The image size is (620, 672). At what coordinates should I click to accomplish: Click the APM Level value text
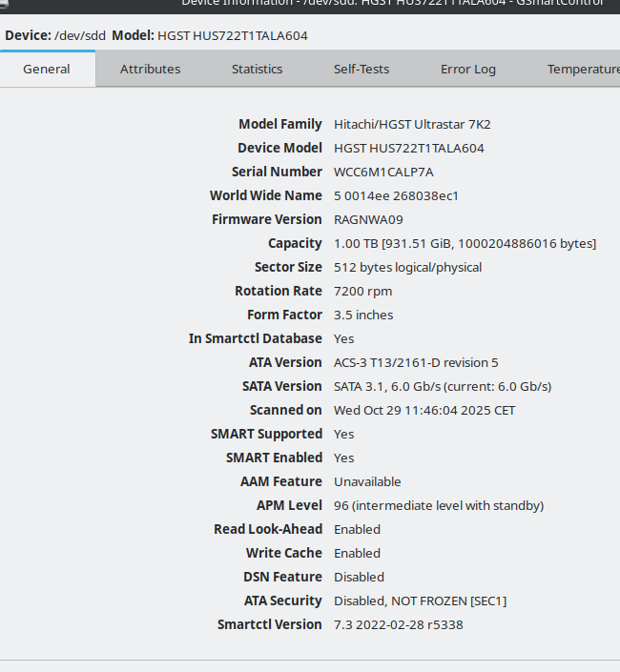(x=438, y=505)
